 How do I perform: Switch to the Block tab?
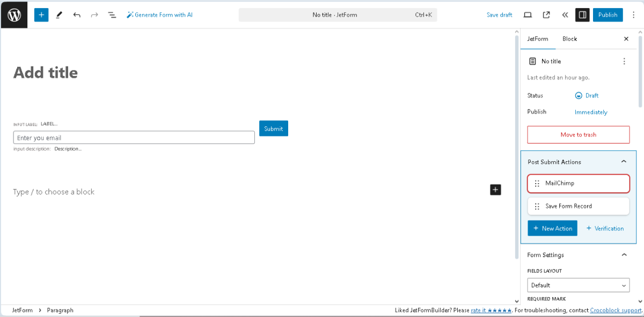click(x=569, y=39)
